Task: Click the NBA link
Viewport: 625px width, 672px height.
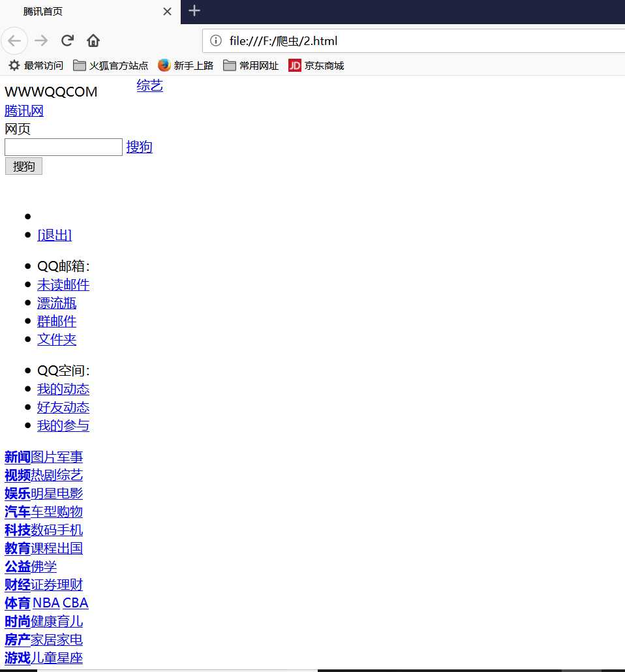Action: (46, 603)
